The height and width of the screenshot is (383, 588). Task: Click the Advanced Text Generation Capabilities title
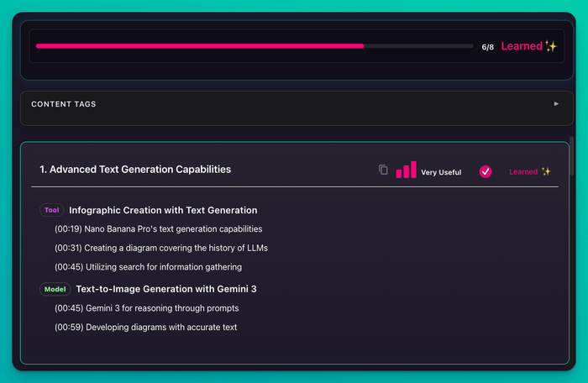click(x=135, y=170)
